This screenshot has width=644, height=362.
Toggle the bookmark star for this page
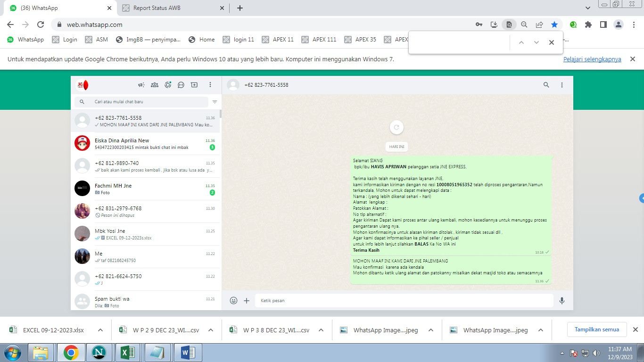point(554,25)
